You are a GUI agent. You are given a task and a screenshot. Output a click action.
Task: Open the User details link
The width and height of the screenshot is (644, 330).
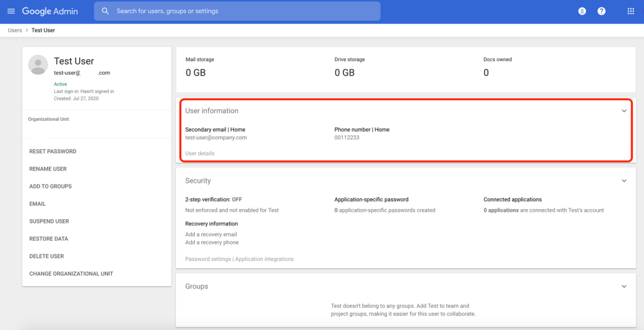pyautogui.click(x=200, y=154)
